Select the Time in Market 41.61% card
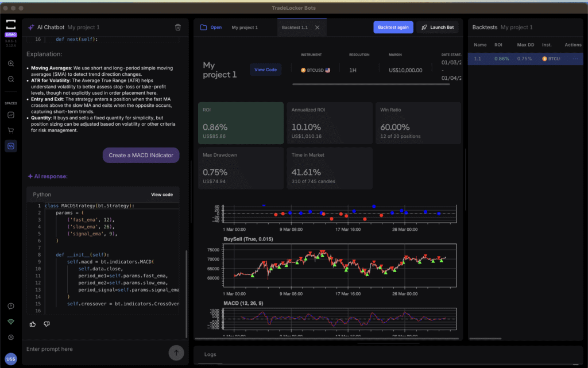Image resolution: width=588 pixels, height=368 pixels. click(330, 168)
